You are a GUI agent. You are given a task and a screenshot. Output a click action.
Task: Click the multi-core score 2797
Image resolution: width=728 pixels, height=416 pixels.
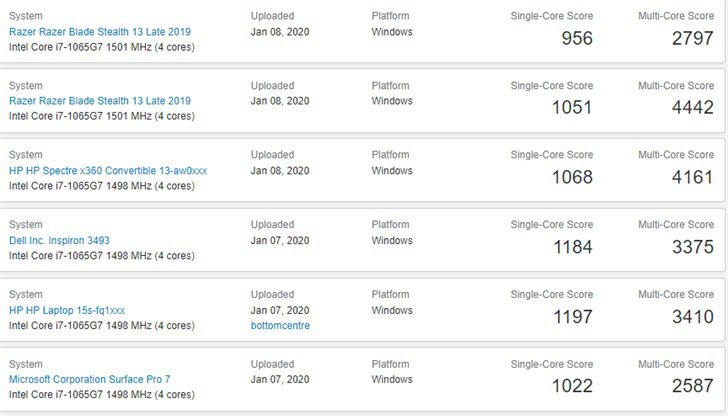pos(693,38)
